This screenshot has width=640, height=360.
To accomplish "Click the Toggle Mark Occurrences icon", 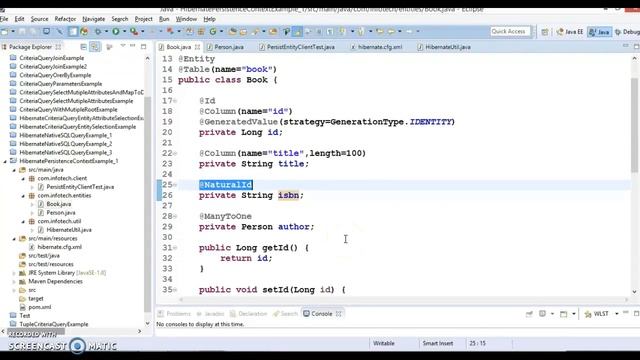I will (x=297, y=31).
